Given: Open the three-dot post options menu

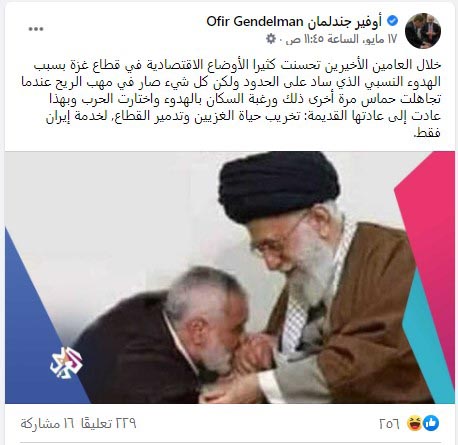Looking at the screenshot, I should click(36, 29).
